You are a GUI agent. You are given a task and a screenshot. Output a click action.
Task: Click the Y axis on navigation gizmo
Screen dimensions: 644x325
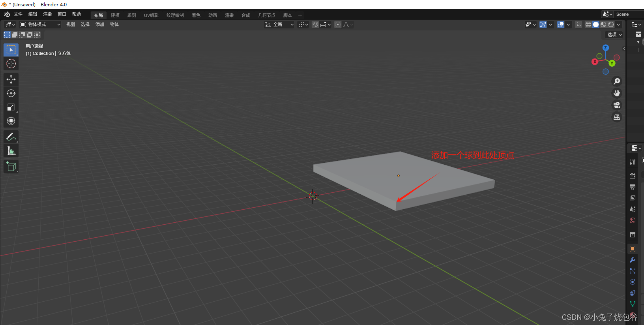612,63
